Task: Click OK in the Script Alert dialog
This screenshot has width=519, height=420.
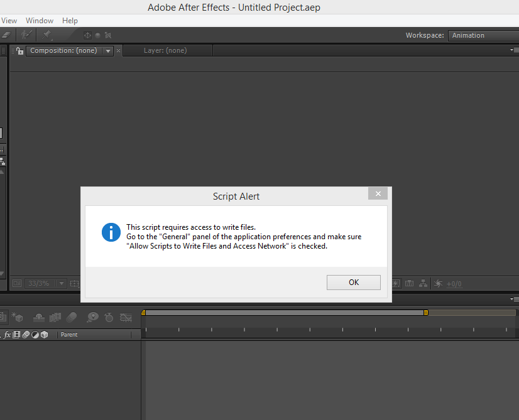Action: click(354, 283)
